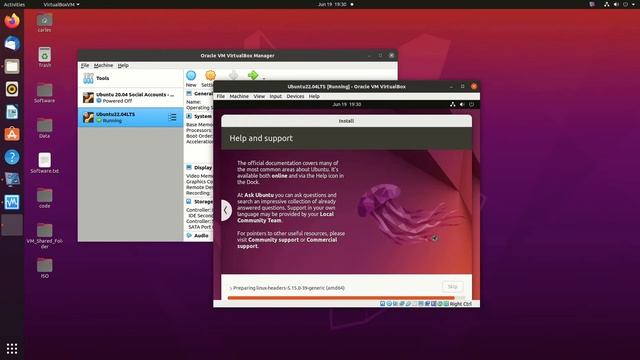The width and height of the screenshot is (640, 360).
Task: Open the host clock Jun 19 19:30
Action: 332,4
